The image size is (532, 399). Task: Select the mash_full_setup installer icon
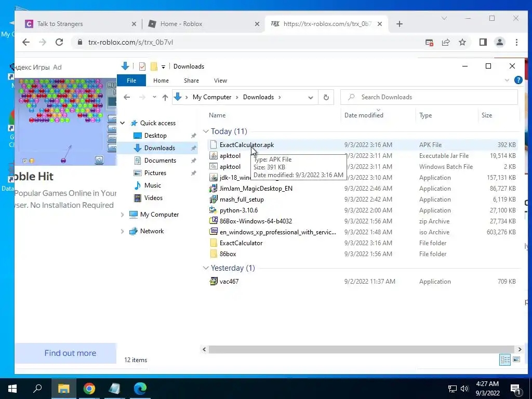click(214, 199)
